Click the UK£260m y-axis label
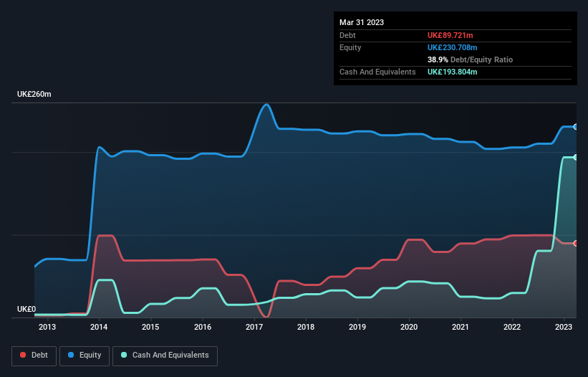This screenshot has height=377, width=588. pyautogui.click(x=34, y=94)
